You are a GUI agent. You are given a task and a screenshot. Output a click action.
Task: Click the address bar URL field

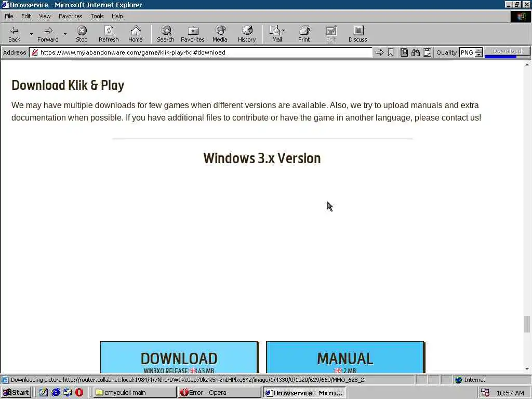pyautogui.click(x=201, y=52)
